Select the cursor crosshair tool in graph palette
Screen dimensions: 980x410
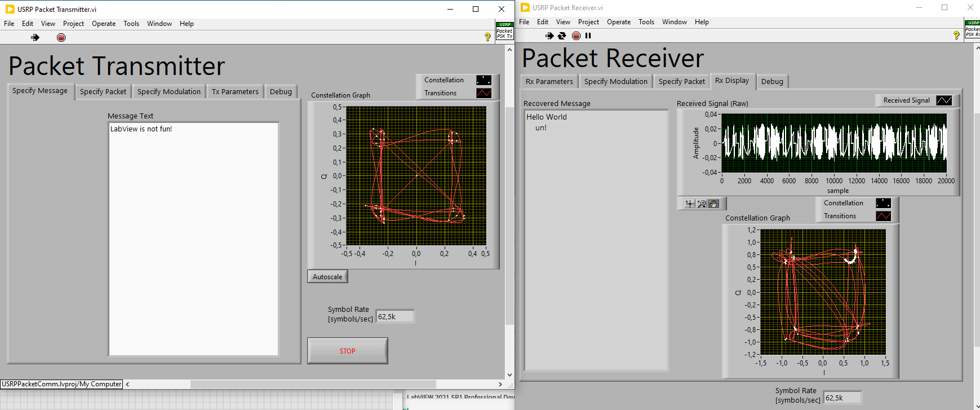(690, 204)
